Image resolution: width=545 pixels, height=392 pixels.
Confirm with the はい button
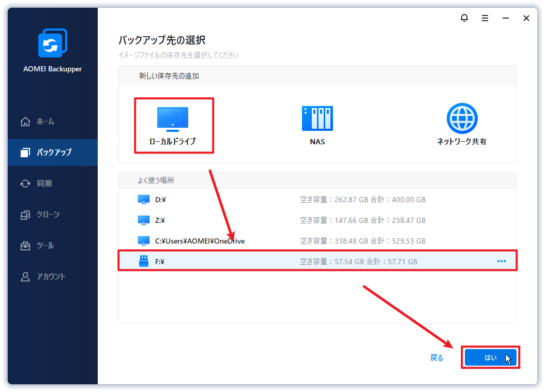490,357
